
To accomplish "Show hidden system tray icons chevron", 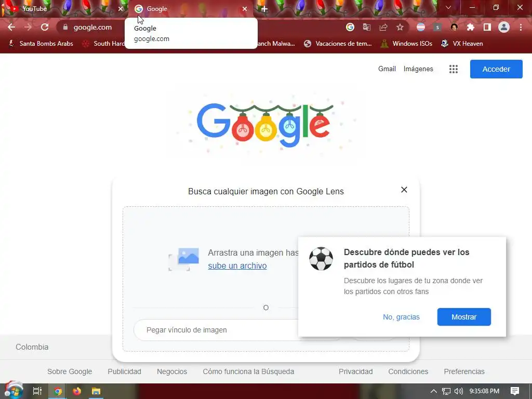I will [x=434, y=391].
